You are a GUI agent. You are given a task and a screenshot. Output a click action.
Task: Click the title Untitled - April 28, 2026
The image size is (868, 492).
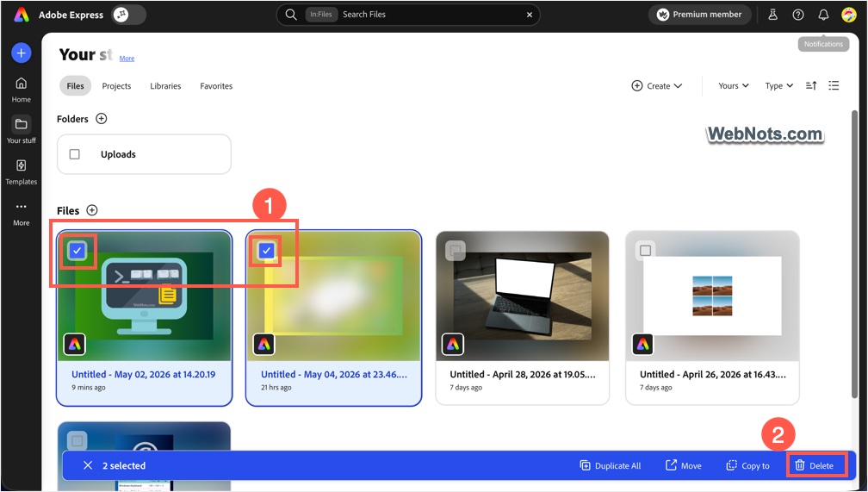(523, 375)
